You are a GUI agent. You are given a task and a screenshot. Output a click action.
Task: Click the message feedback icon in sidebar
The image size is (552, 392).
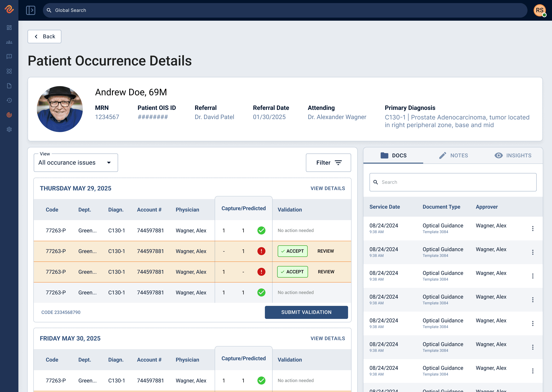[9, 56]
